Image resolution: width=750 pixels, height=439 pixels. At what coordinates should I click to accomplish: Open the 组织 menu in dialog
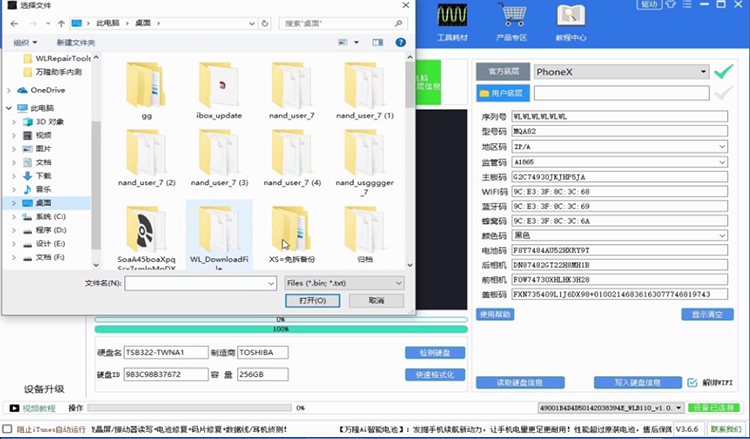(x=25, y=43)
